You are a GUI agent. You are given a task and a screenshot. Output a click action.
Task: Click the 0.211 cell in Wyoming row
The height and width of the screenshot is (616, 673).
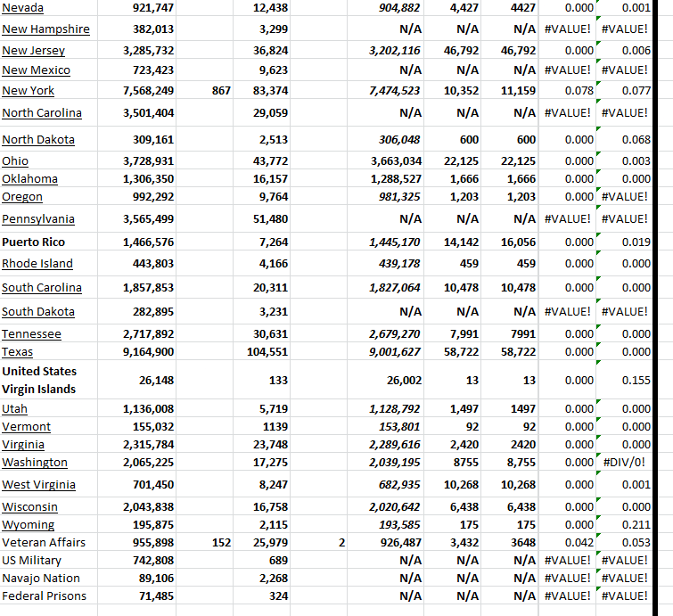point(636,524)
